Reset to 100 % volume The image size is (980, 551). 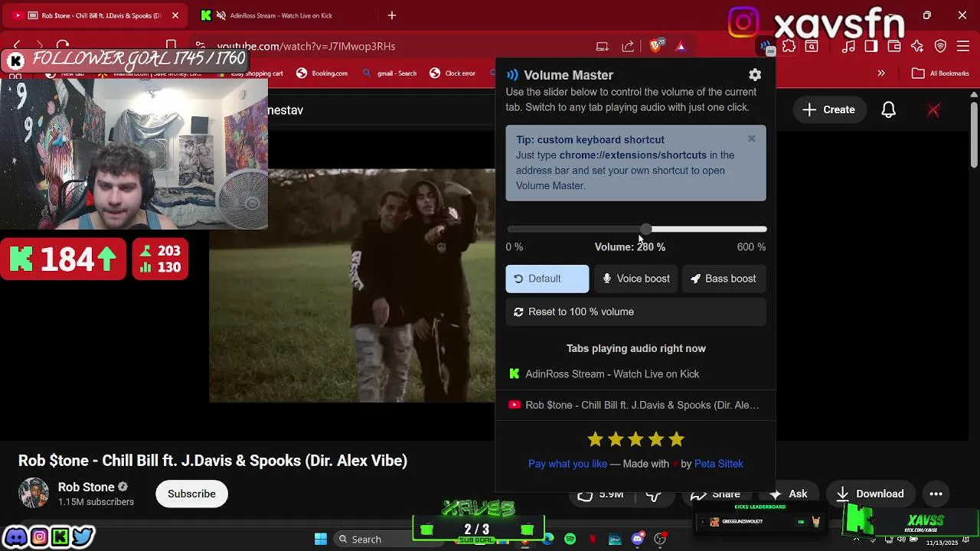point(636,311)
